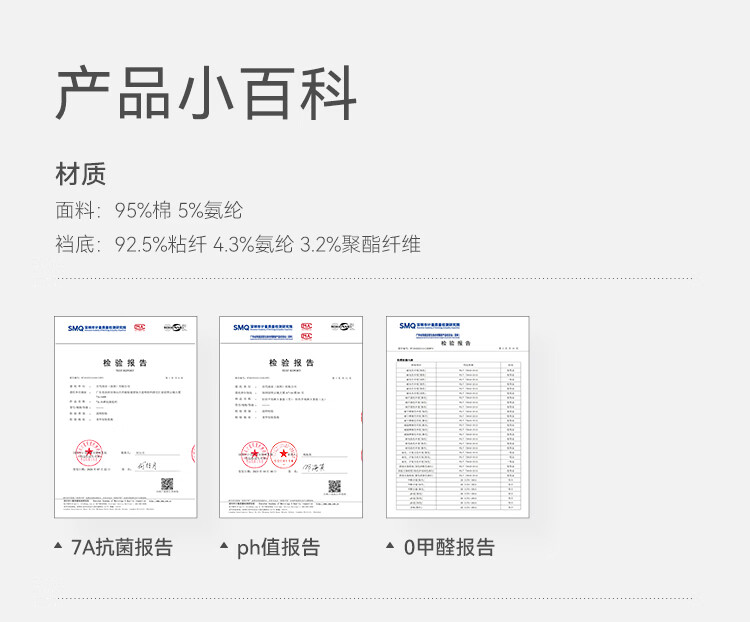Select the 面料: 95%棉 5%氨纶 line
Image resolution: width=750 pixels, height=622 pixels.
pyautogui.click(x=149, y=211)
